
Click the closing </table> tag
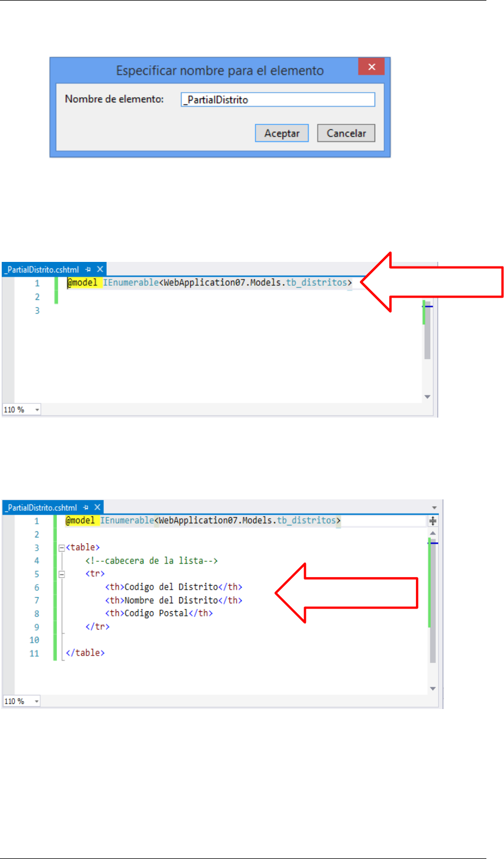pos(86,653)
